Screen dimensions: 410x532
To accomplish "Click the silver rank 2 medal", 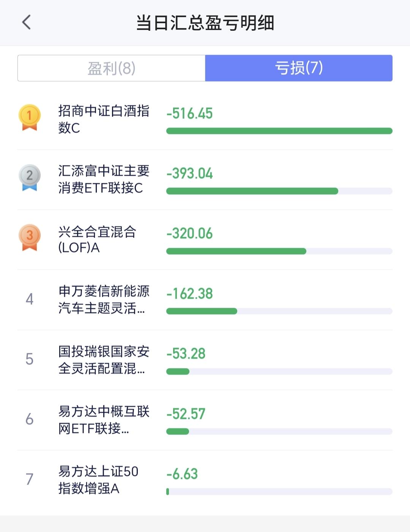I will tap(30, 177).
